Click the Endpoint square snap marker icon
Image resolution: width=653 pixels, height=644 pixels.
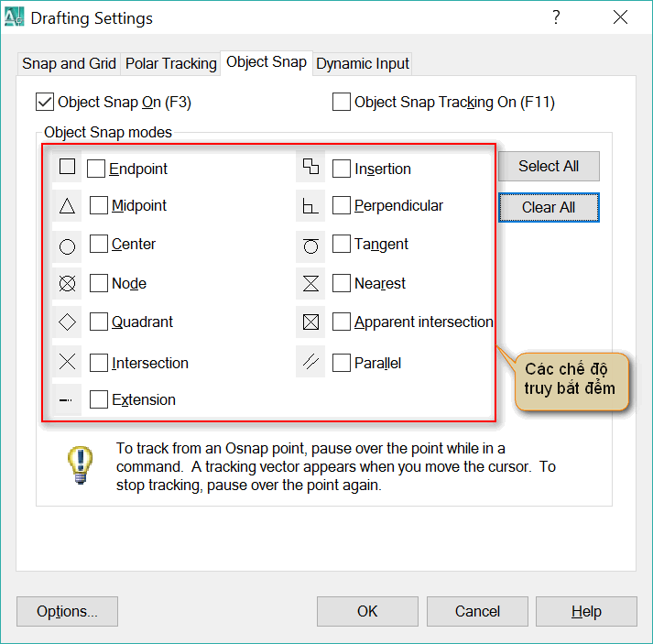(67, 166)
